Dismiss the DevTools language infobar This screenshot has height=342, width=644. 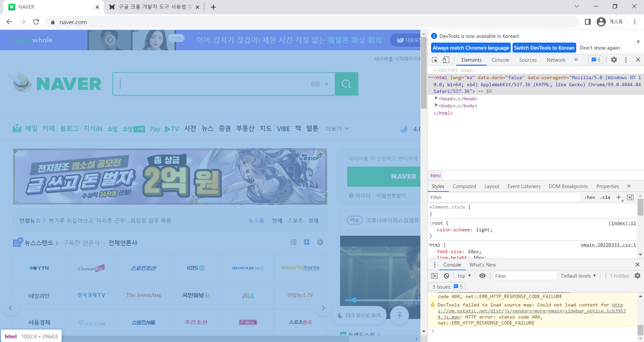click(638, 42)
